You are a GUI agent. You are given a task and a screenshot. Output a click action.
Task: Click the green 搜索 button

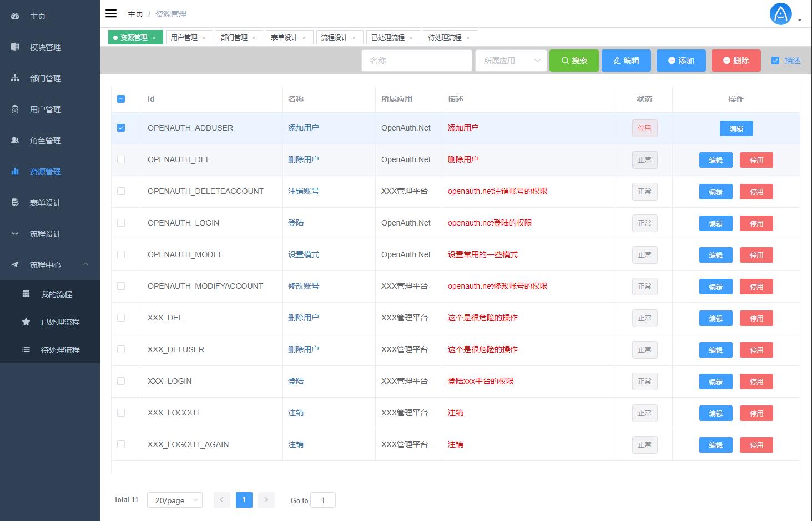[x=574, y=61]
